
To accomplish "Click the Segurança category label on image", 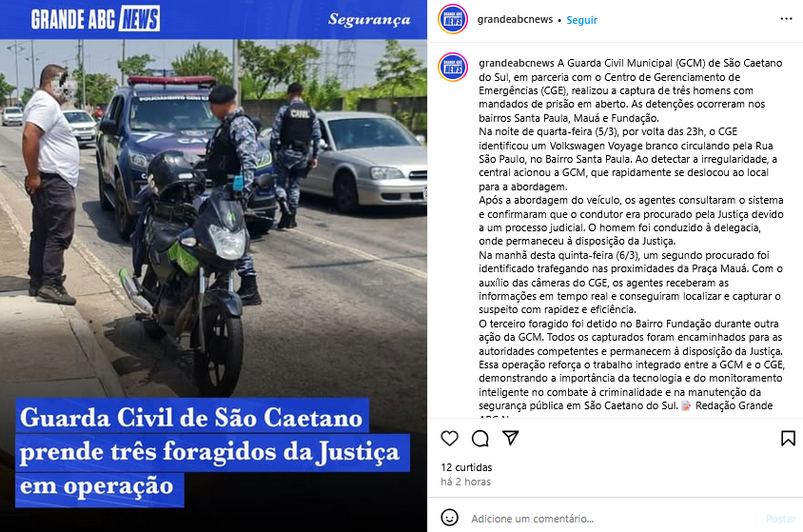I will click(x=369, y=20).
